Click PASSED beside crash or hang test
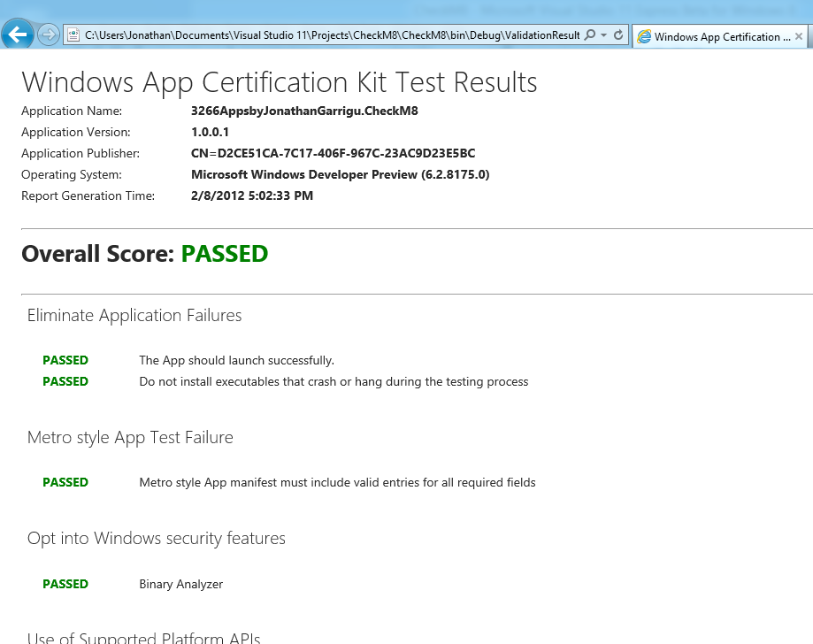 click(x=65, y=381)
